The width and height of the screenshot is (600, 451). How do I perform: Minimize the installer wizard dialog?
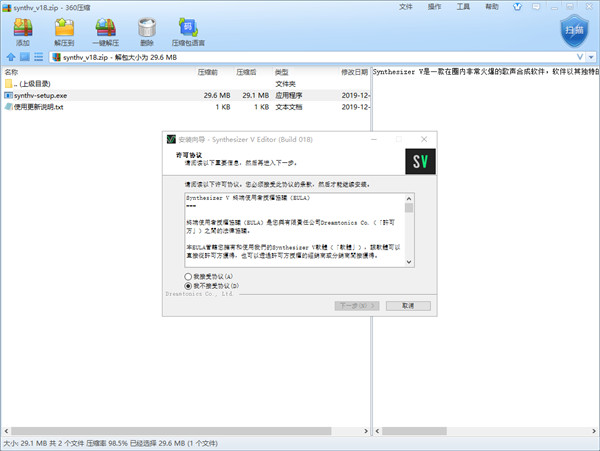pos(374,139)
